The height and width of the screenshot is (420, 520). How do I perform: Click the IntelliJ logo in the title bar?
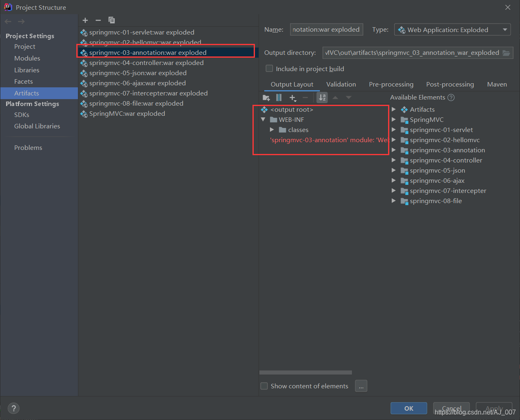pos(8,7)
